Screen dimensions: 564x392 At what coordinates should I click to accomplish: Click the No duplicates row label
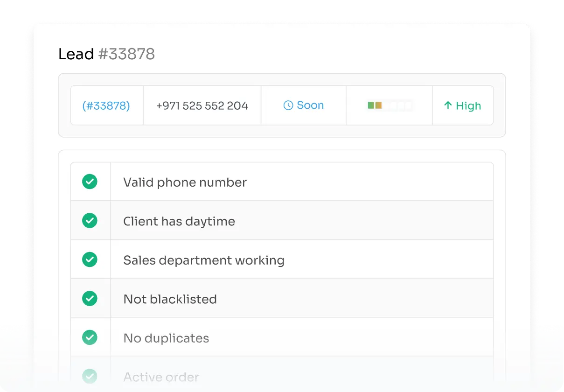click(x=166, y=338)
